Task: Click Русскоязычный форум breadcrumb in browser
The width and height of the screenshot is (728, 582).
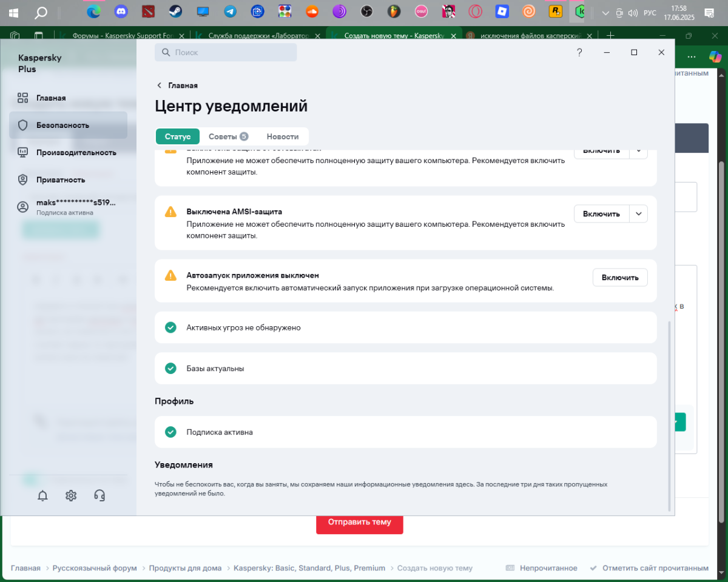Action: click(x=95, y=568)
